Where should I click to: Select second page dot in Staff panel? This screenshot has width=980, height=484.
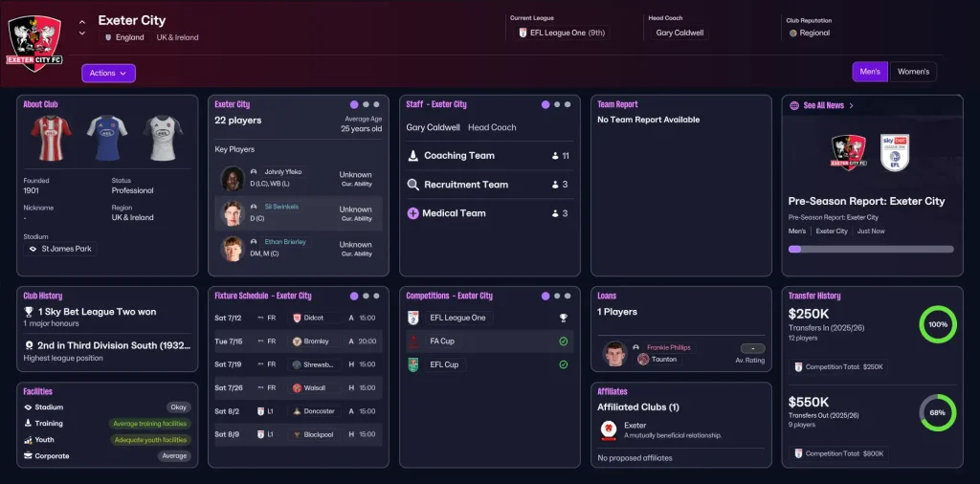558,105
